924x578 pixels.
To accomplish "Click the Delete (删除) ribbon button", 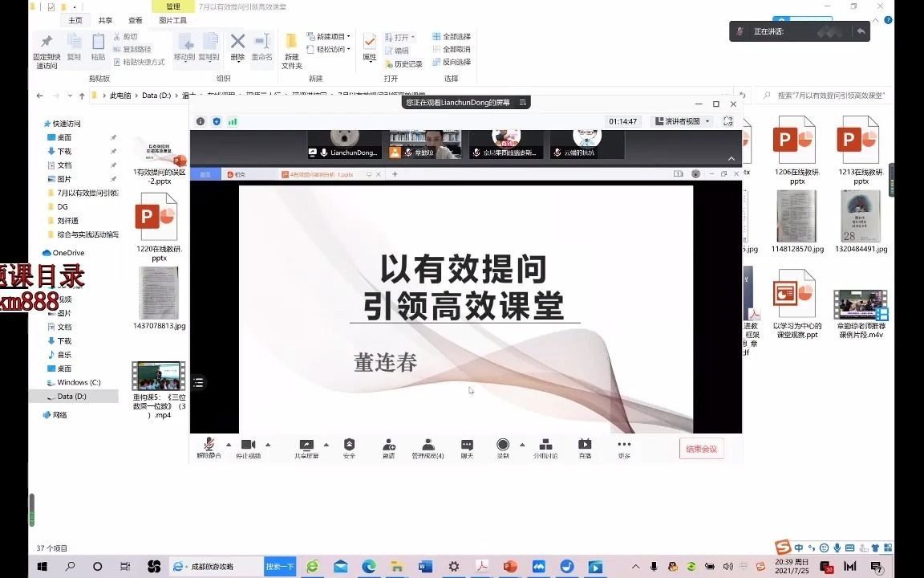I will coord(237,47).
